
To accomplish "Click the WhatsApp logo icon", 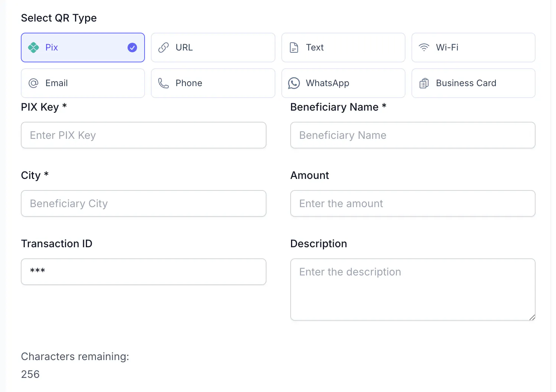I will point(294,83).
